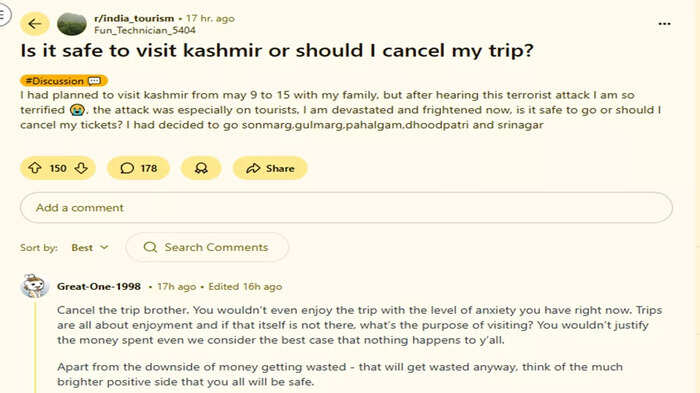
Task: Collapse the comment thread via vertical line
Action: pos(35,346)
